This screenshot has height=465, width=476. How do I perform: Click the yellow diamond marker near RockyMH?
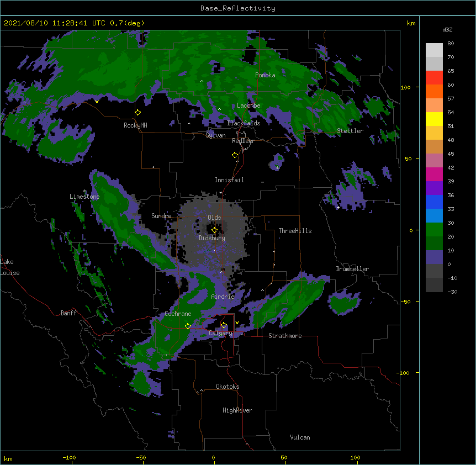coord(138,113)
